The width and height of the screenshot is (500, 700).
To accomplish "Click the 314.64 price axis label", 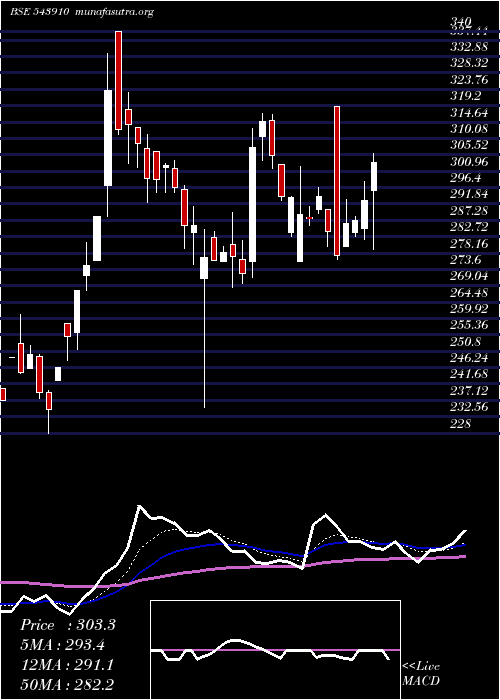I will click(468, 112).
